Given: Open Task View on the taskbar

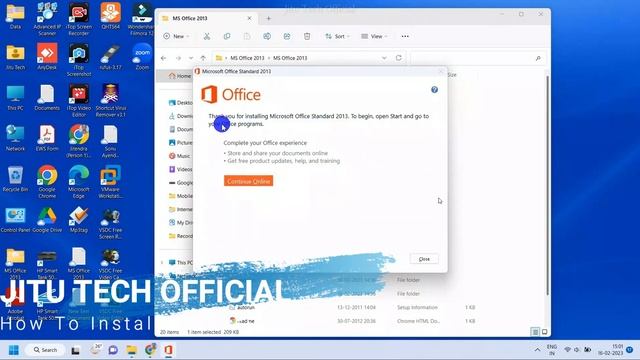Looking at the screenshot, I should pyautogui.click(x=76, y=350).
